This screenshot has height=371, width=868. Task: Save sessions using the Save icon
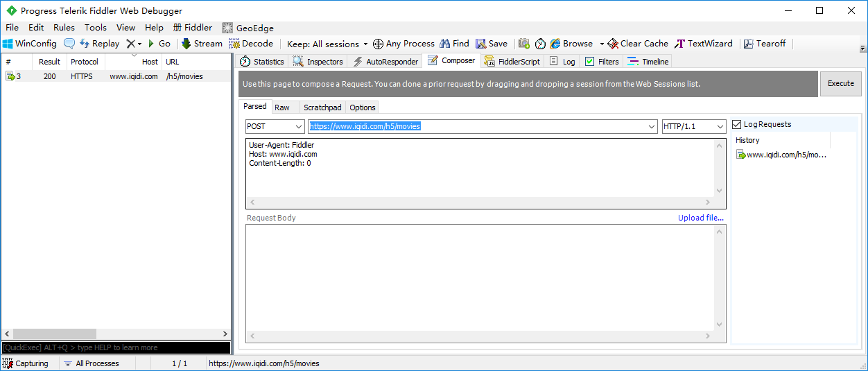[x=492, y=44]
